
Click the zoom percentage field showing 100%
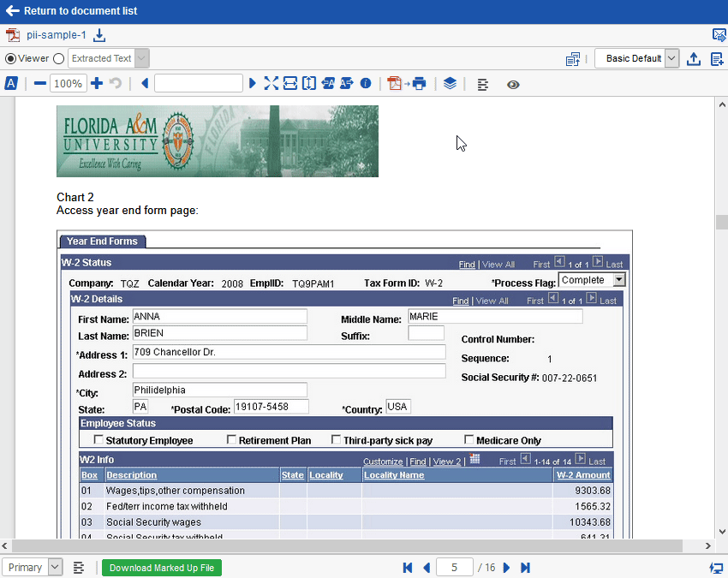point(69,84)
